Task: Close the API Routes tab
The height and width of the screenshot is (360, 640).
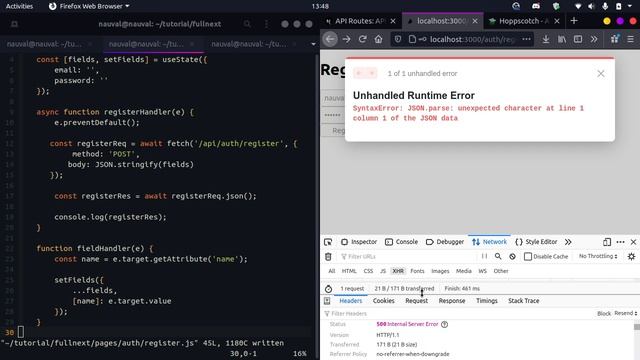Action: point(393,21)
